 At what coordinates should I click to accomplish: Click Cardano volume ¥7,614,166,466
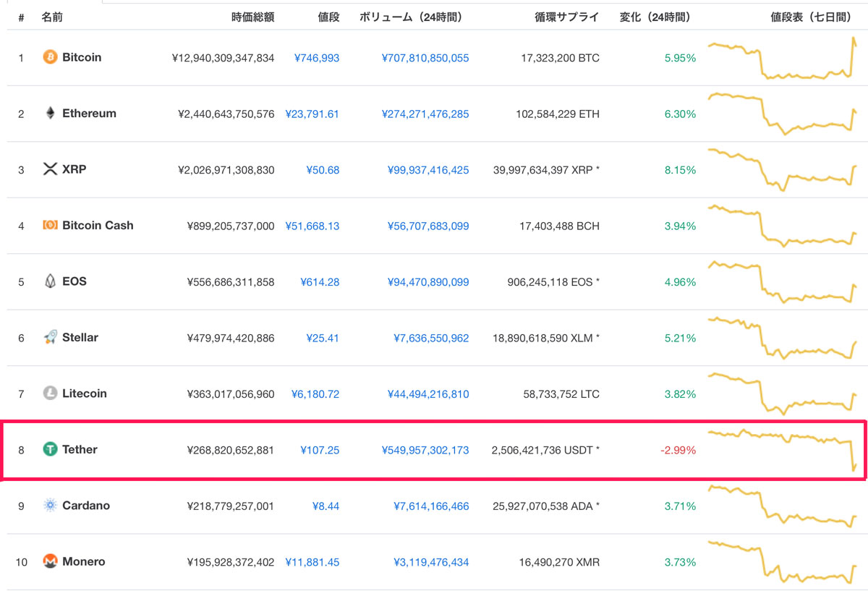[x=431, y=506]
